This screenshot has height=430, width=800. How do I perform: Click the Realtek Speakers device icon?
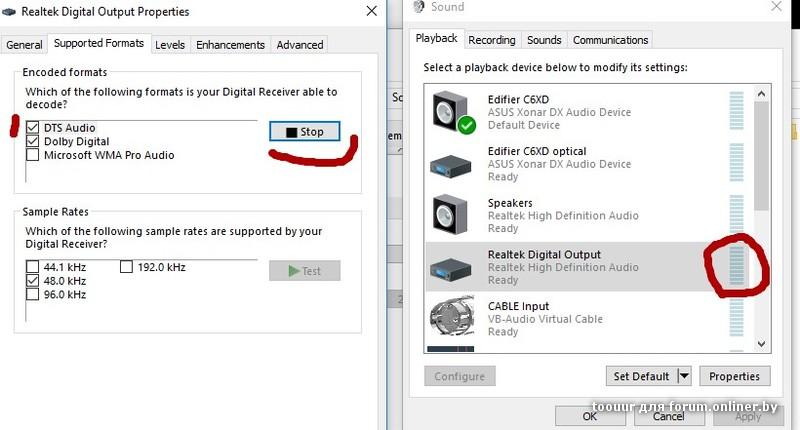(450, 214)
